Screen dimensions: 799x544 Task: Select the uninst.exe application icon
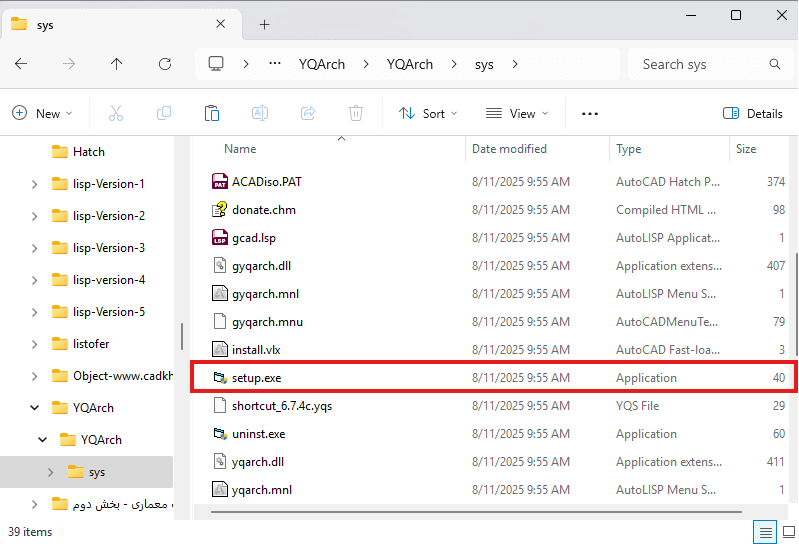click(x=220, y=433)
